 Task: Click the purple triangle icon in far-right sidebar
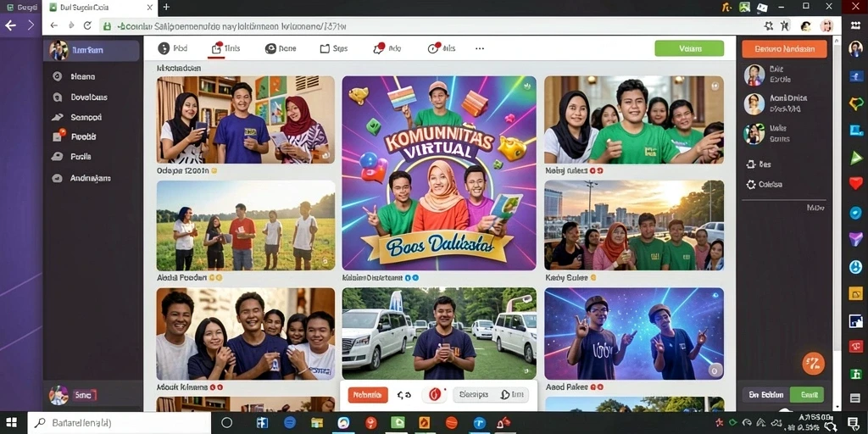pos(856,239)
